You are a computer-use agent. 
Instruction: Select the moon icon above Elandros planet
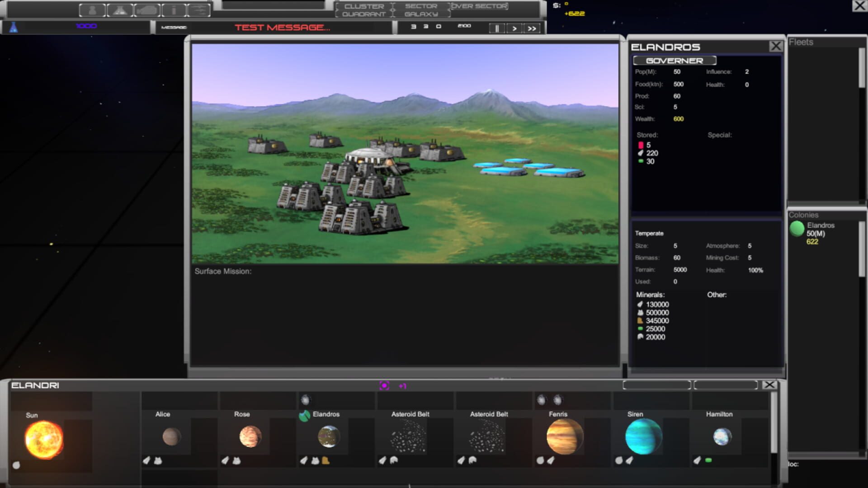tap(307, 399)
